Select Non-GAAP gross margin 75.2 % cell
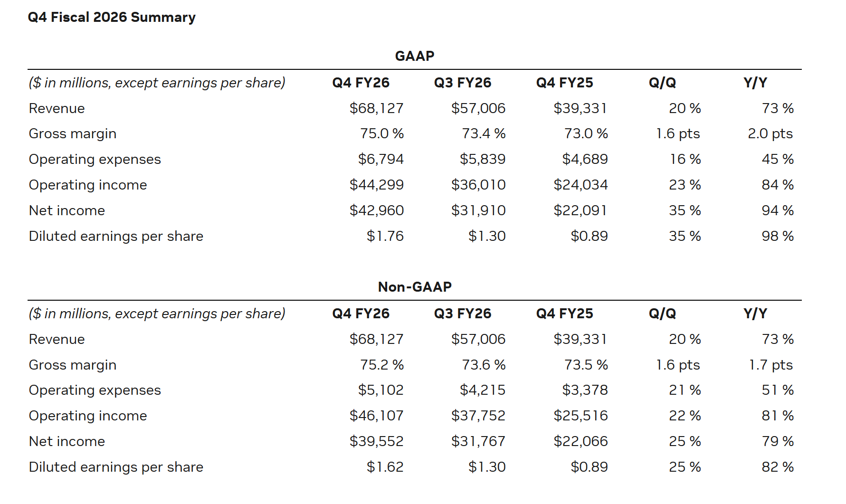 click(381, 365)
